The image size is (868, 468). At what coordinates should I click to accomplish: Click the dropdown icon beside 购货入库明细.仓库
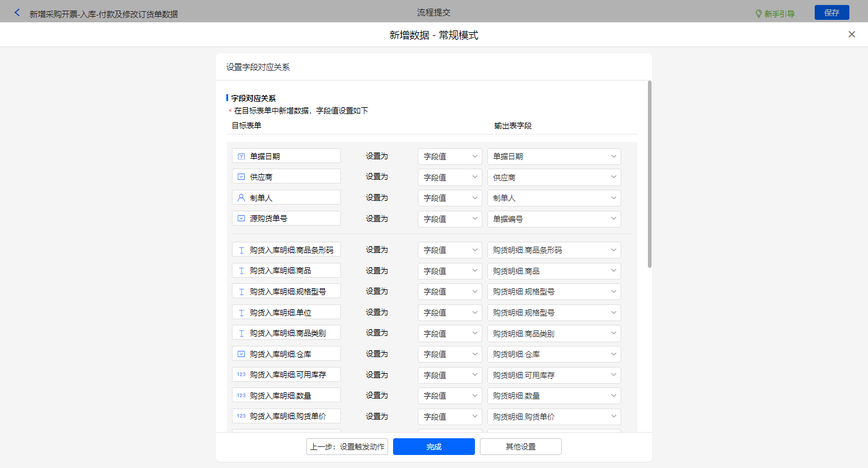(241, 353)
